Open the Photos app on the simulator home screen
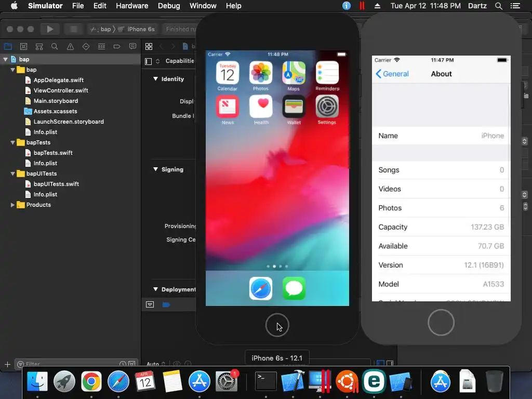The width and height of the screenshot is (532, 399). [261, 73]
